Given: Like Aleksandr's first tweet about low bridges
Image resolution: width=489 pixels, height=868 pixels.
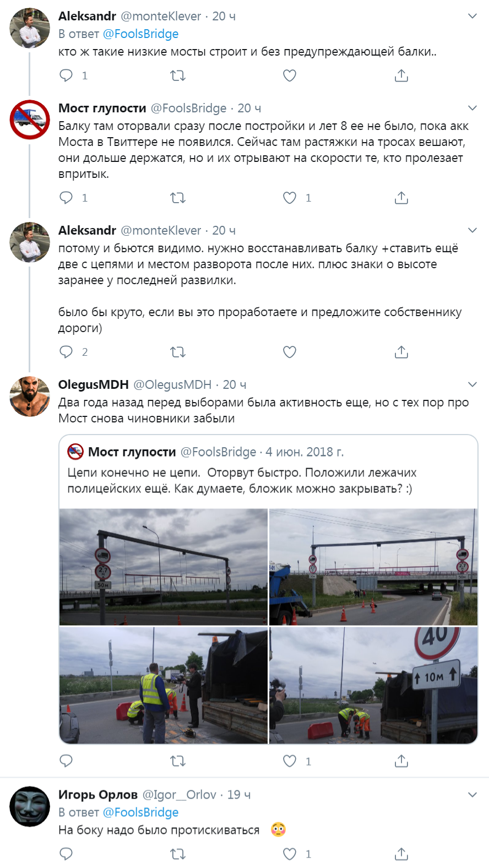Looking at the screenshot, I should tap(290, 75).
